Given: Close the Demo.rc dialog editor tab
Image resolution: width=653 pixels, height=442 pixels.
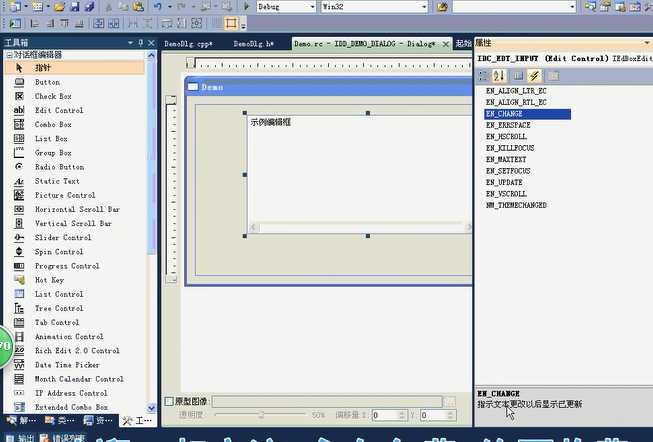Looking at the screenshot, I should point(446,44).
